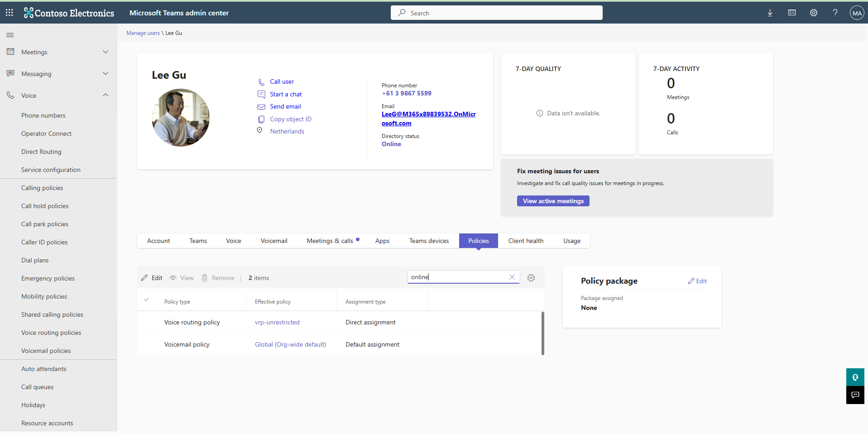Open Voice routing policies in sidebar
868x433 pixels.
51,333
